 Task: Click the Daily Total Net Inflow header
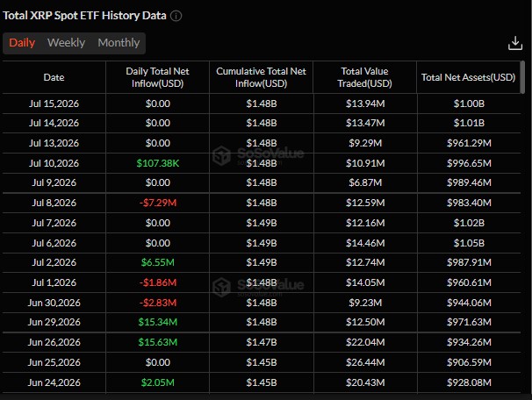157,77
